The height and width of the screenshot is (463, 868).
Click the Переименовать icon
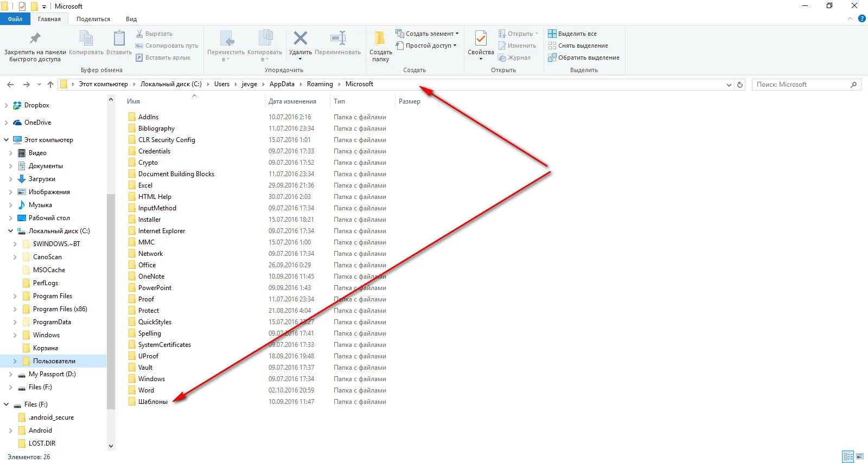pos(337,38)
